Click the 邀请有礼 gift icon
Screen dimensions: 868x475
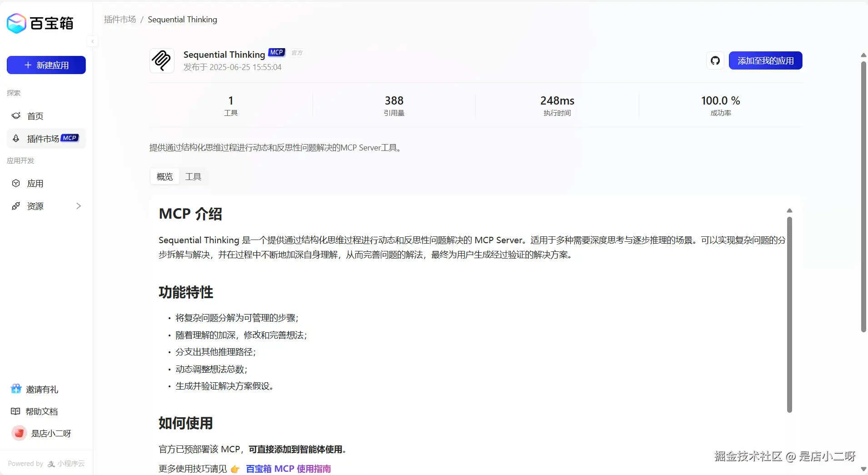tap(16, 389)
